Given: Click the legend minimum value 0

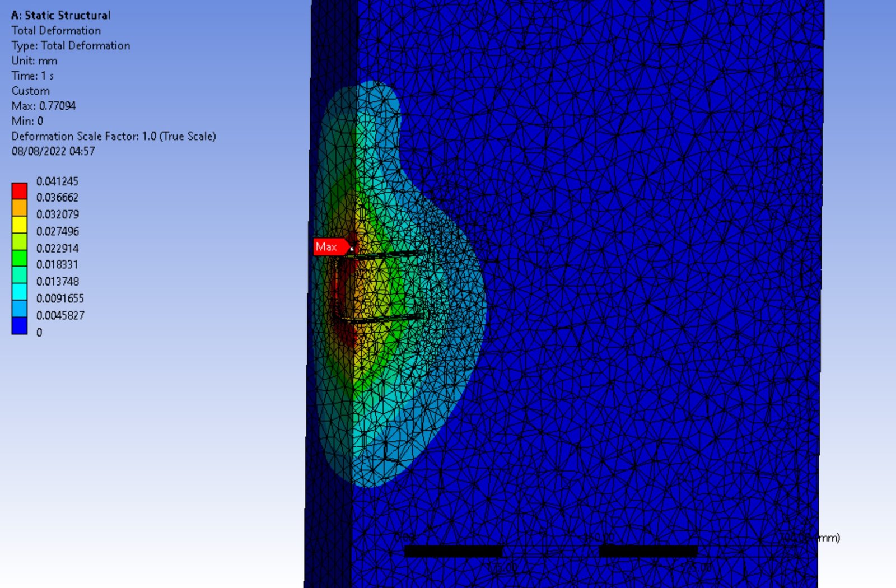Looking at the screenshot, I should coord(39,333).
